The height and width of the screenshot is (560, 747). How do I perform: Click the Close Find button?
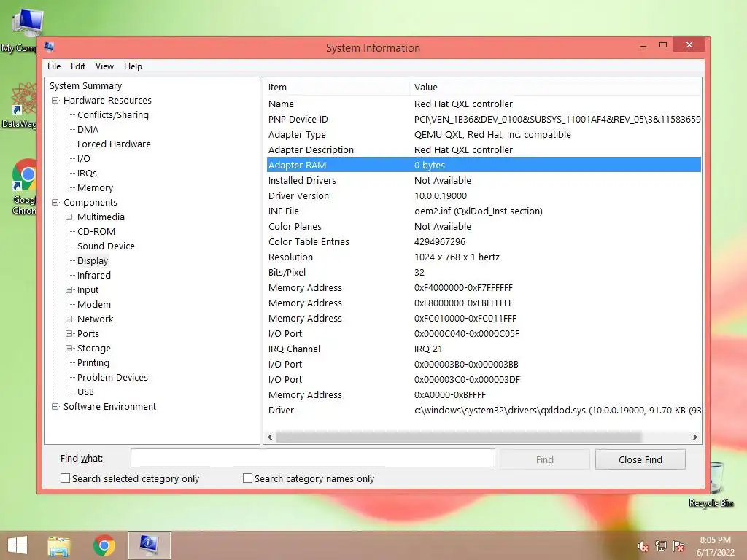640,459
